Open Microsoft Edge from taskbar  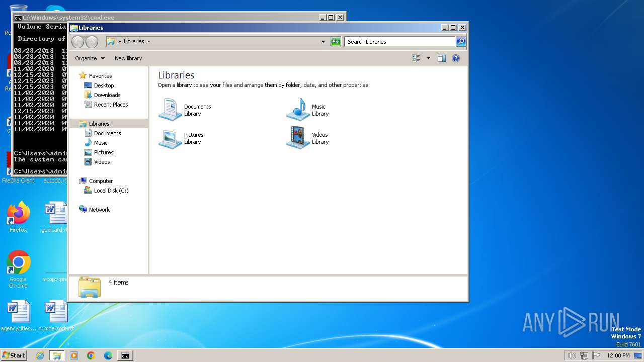coord(108,355)
